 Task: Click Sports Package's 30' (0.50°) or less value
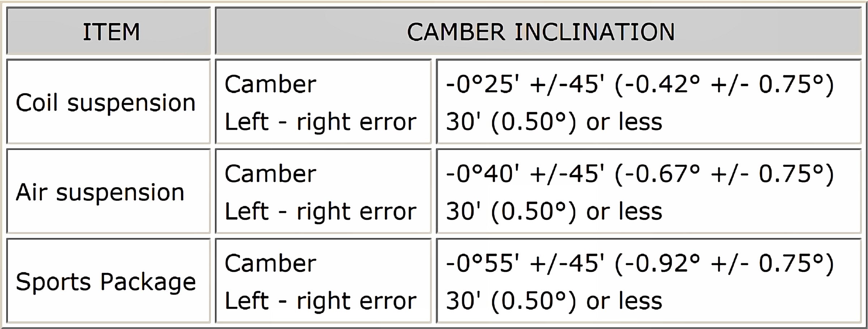(554, 301)
